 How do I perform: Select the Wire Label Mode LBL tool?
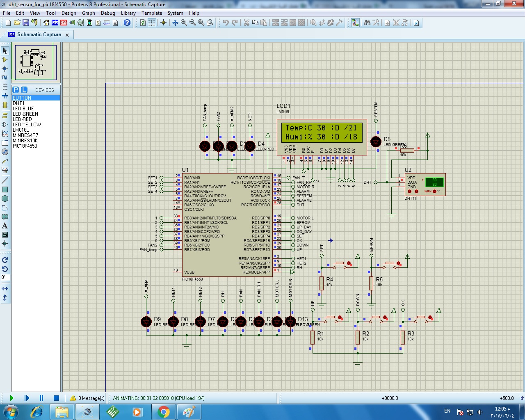click(x=5, y=78)
